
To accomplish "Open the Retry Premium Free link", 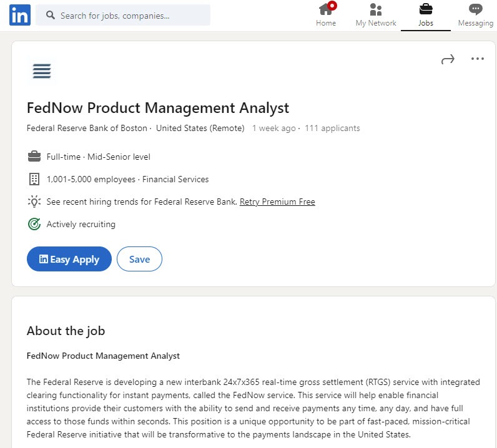I will click(x=277, y=202).
